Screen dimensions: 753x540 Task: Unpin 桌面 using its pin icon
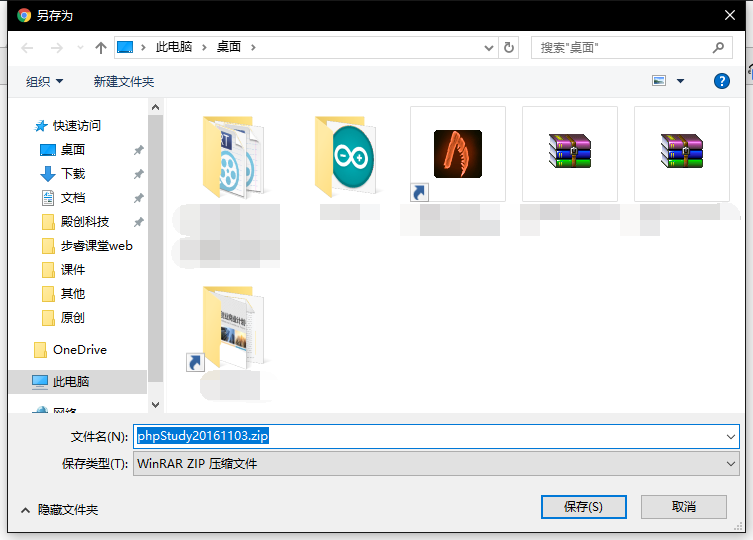[139, 150]
